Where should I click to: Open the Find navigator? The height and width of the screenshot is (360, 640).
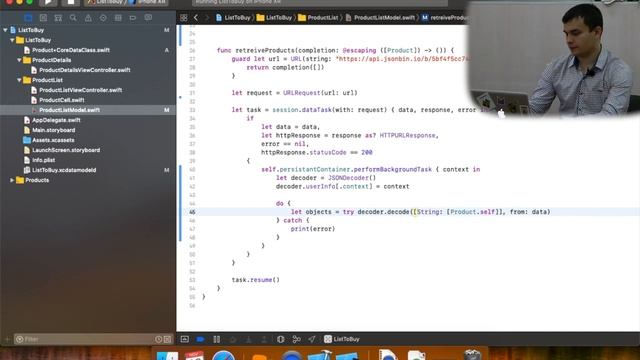click(73, 18)
